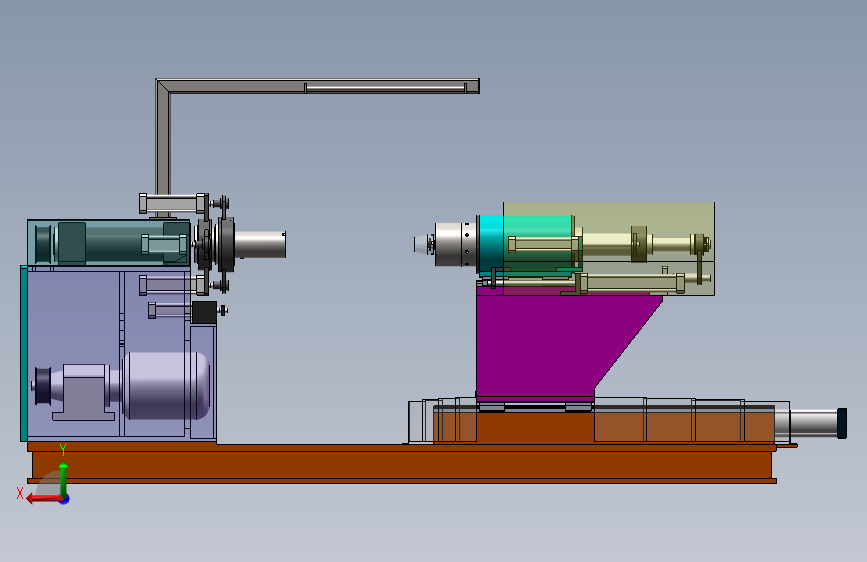Image resolution: width=867 pixels, height=562 pixels.
Task: Select the horizontal rod on the overhead arm
Action: (386, 87)
